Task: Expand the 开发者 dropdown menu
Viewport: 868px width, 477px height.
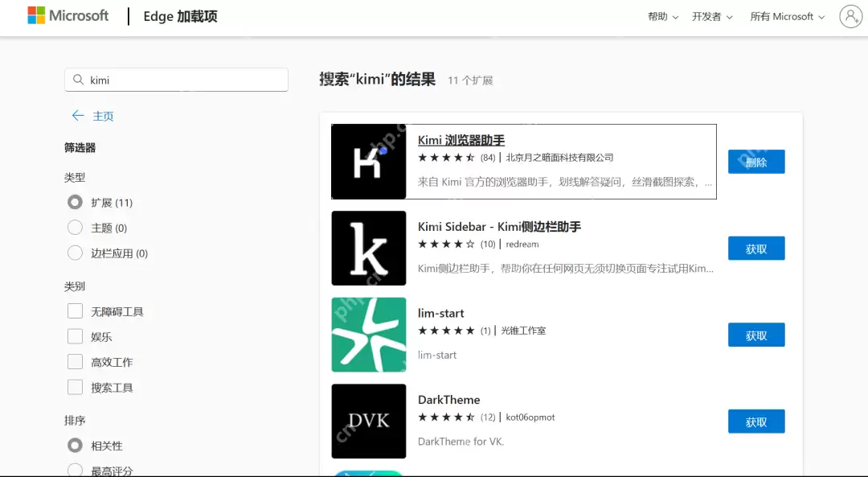Action: (x=712, y=17)
